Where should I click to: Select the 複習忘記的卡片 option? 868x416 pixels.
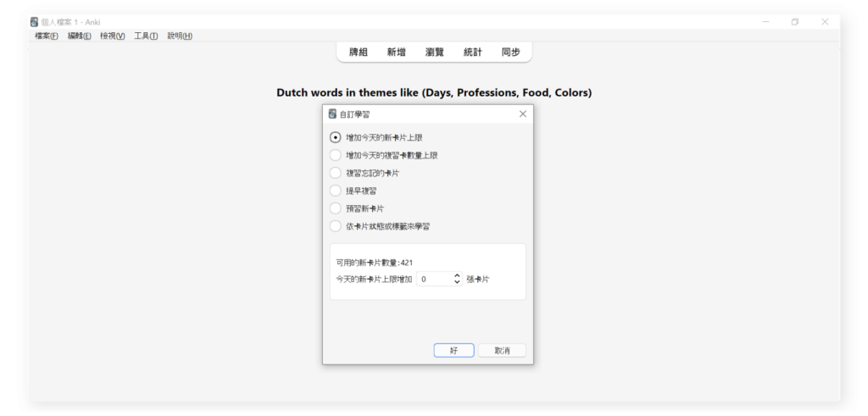(x=336, y=173)
